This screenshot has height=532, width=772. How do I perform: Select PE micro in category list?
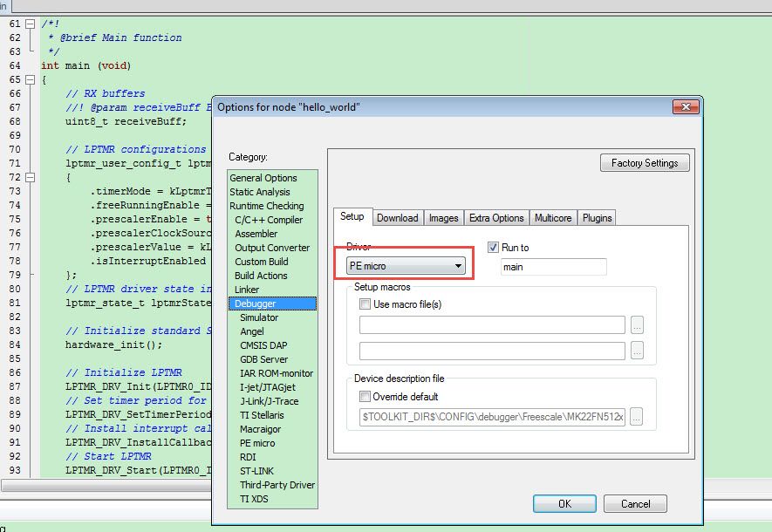pos(257,443)
